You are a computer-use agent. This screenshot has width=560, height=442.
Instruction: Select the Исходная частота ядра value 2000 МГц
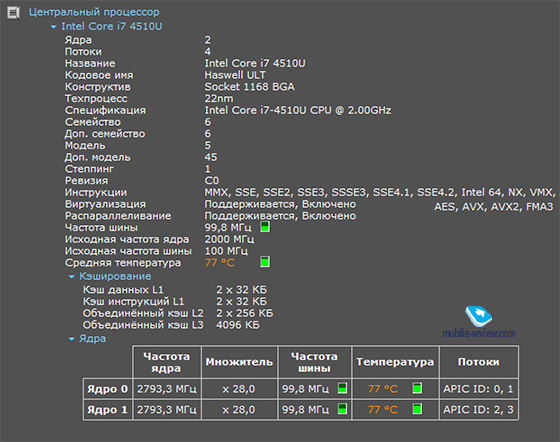229,239
